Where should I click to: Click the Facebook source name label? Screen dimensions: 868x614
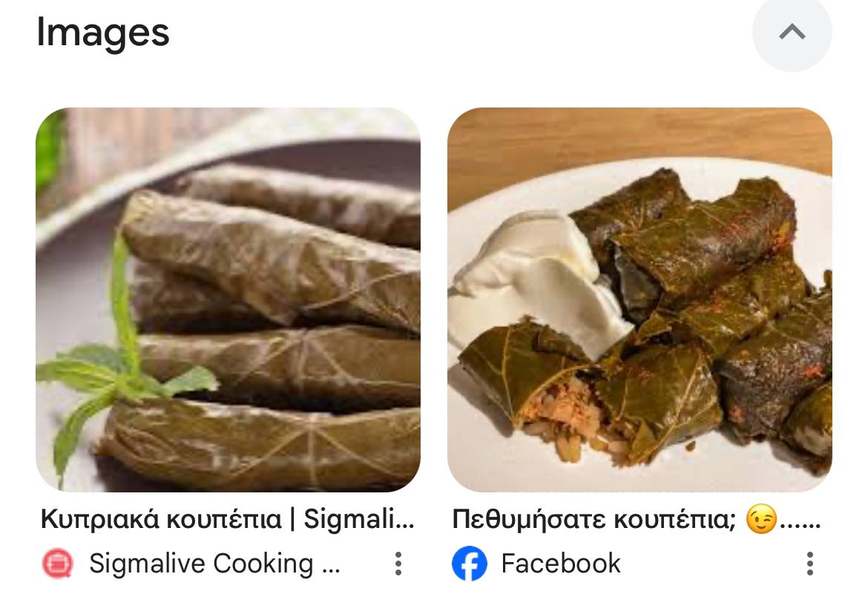point(560,563)
